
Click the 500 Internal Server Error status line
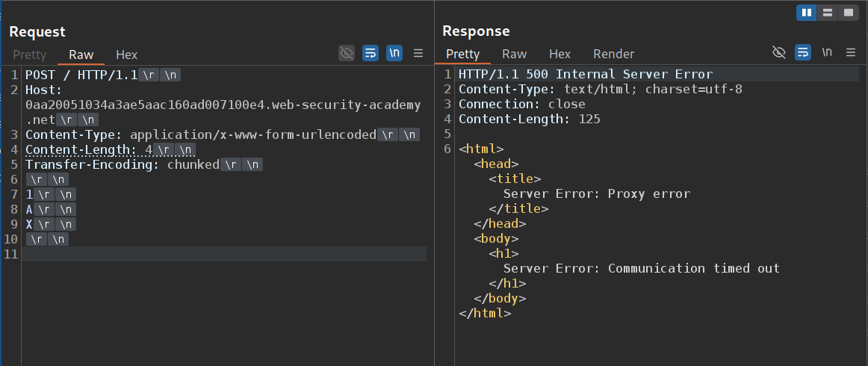pyautogui.click(x=586, y=74)
